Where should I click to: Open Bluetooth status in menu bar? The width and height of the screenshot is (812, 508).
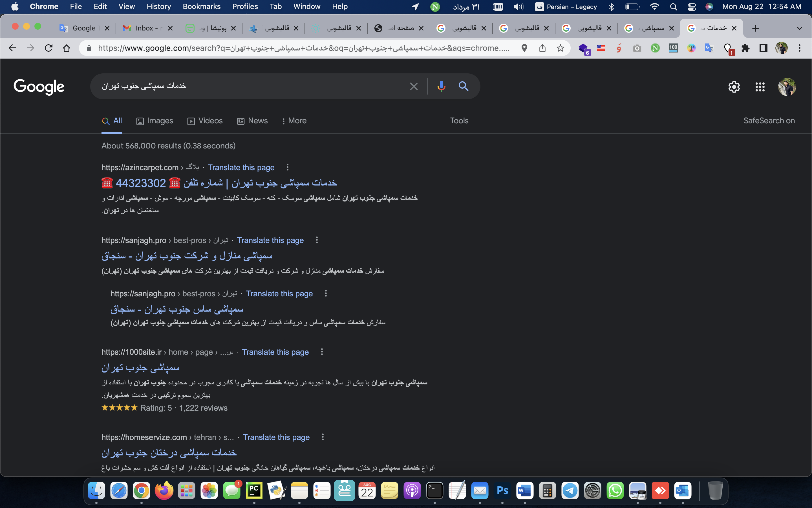[x=611, y=7]
